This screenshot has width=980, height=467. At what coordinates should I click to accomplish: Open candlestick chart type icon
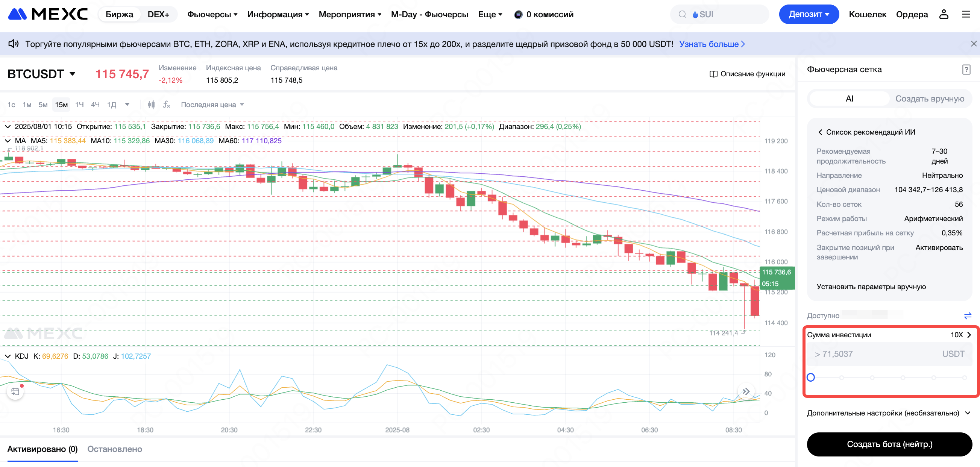(x=151, y=105)
